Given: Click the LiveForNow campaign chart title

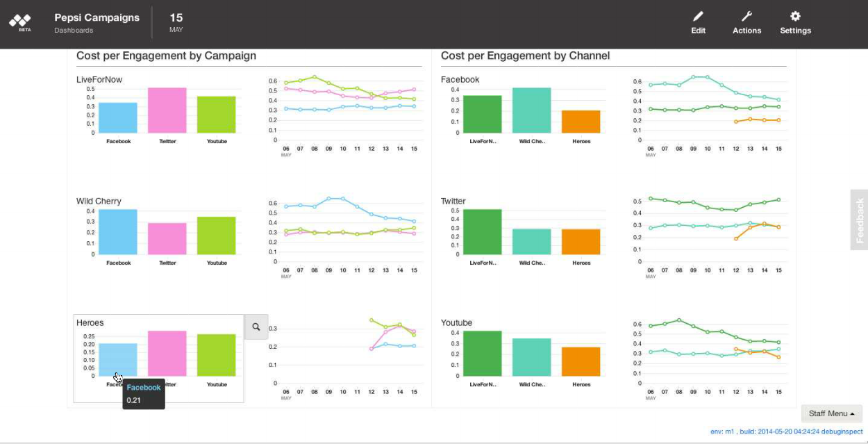Looking at the screenshot, I should point(99,79).
